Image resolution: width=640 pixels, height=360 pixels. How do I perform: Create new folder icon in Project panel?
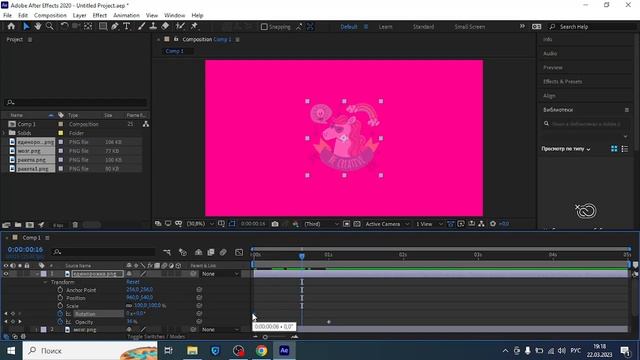point(18,225)
